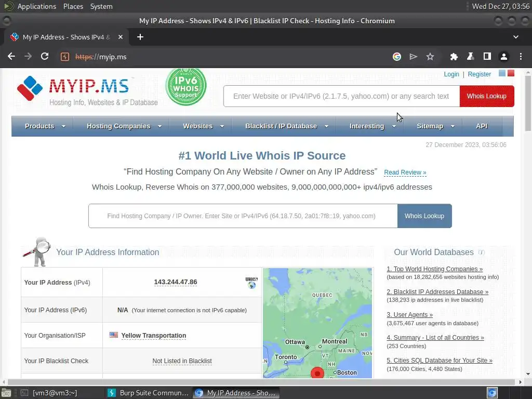Open the Places menu in top panel
The height and width of the screenshot is (399, 532).
pos(73,6)
